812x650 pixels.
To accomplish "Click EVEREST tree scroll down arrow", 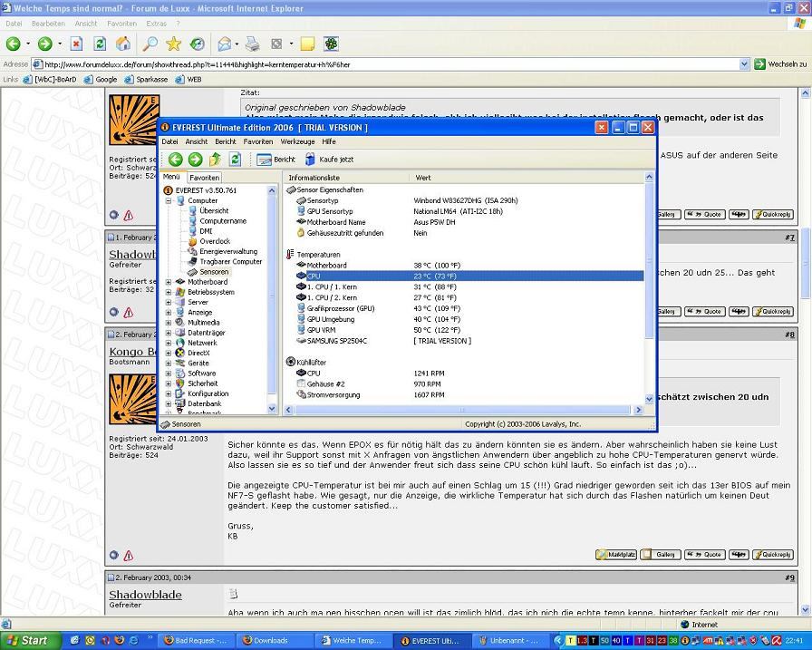I will coord(272,409).
